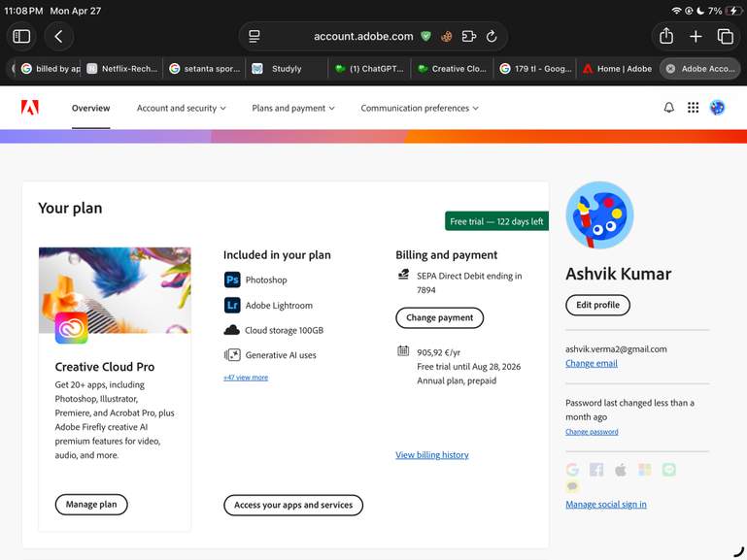Image resolution: width=747 pixels, height=560 pixels.
Task: Click the Change password link
Action: tap(592, 432)
